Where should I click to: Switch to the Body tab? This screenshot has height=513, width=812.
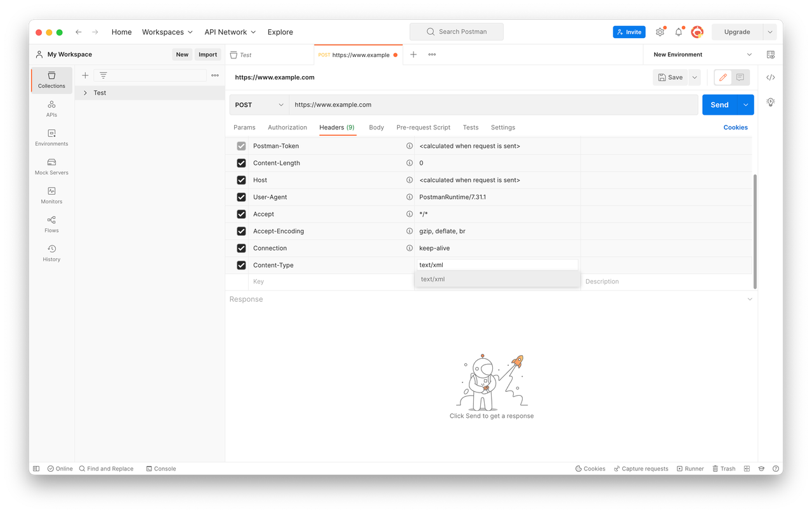376,127
